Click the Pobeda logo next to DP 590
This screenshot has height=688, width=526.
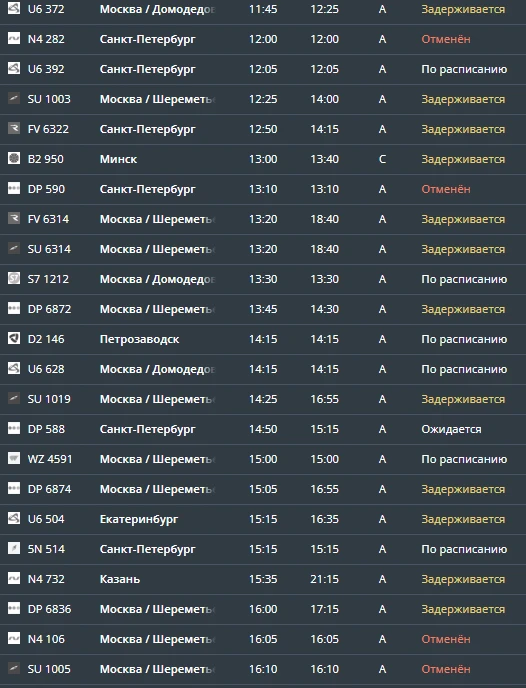(x=14, y=188)
